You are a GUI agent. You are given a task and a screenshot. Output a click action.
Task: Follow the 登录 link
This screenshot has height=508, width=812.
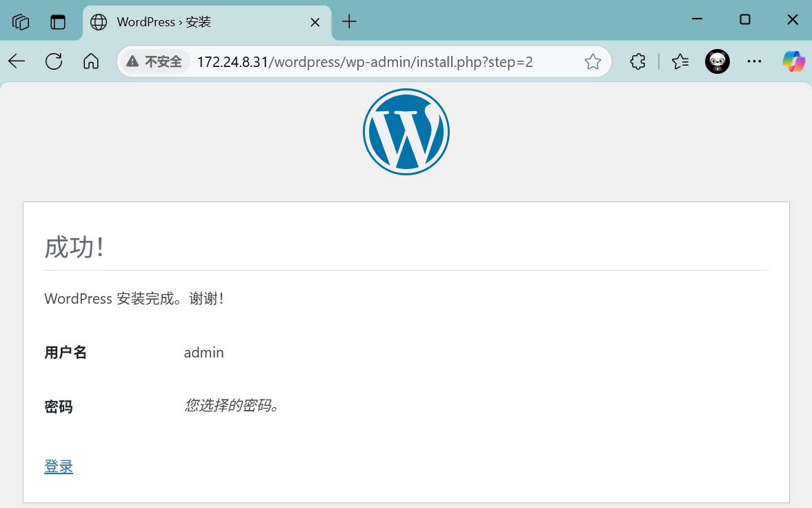point(59,467)
